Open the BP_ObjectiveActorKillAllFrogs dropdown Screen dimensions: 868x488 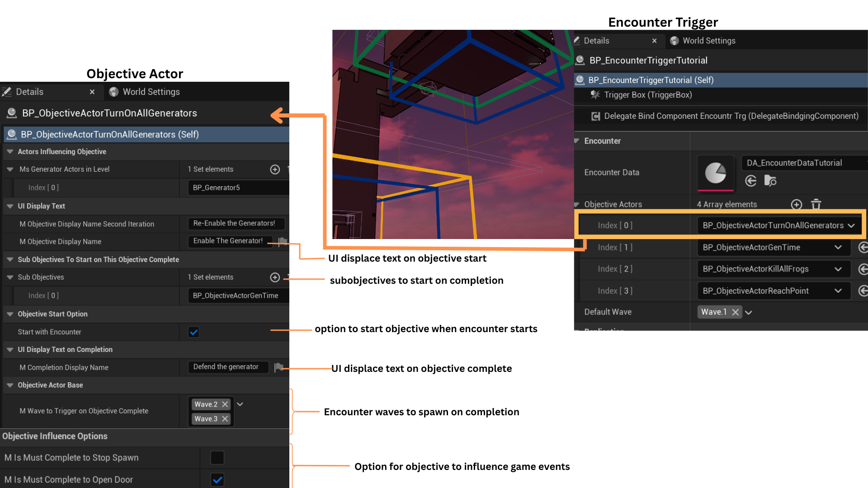click(838, 269)
